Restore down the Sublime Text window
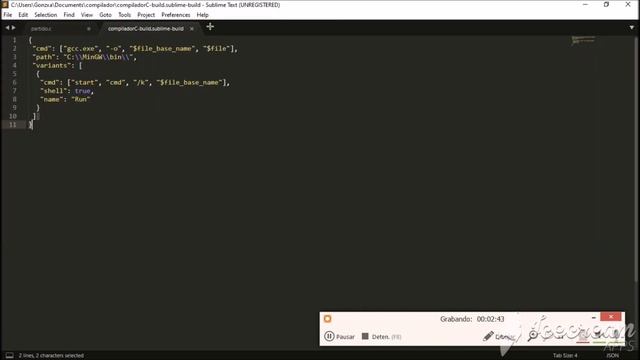 tap(606, 4)
